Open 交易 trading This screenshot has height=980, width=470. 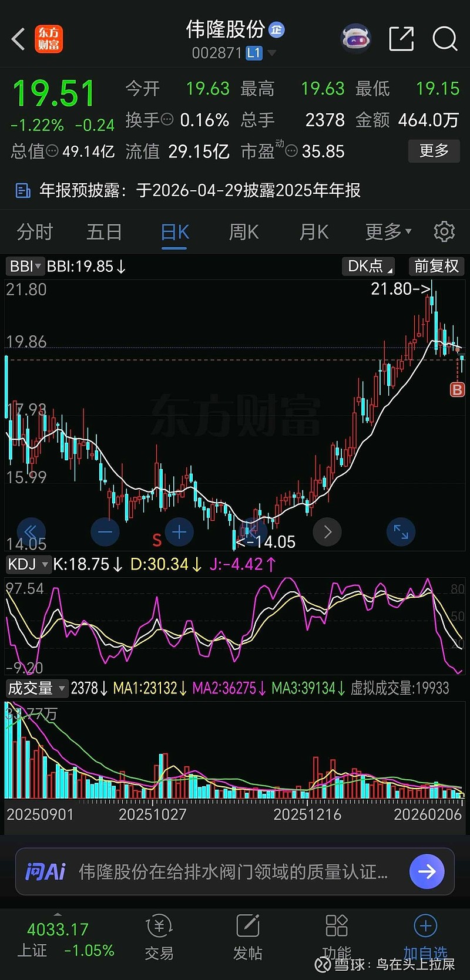159,938
